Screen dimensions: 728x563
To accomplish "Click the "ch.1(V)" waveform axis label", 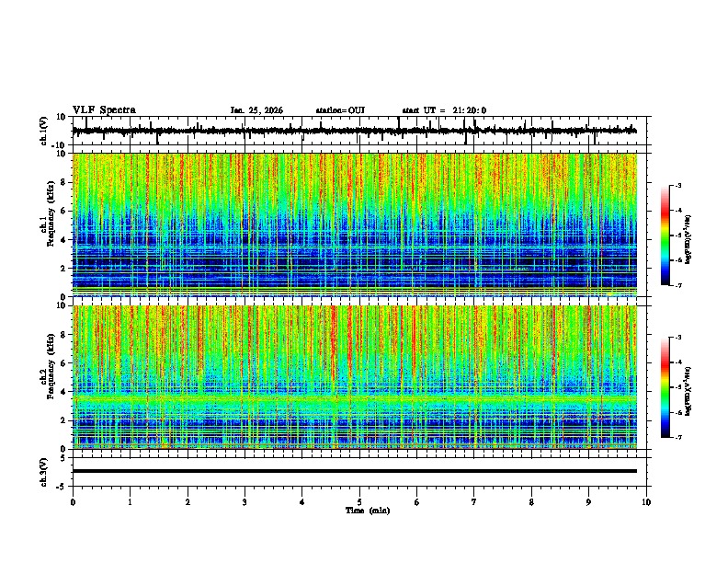I will (44, 131).
